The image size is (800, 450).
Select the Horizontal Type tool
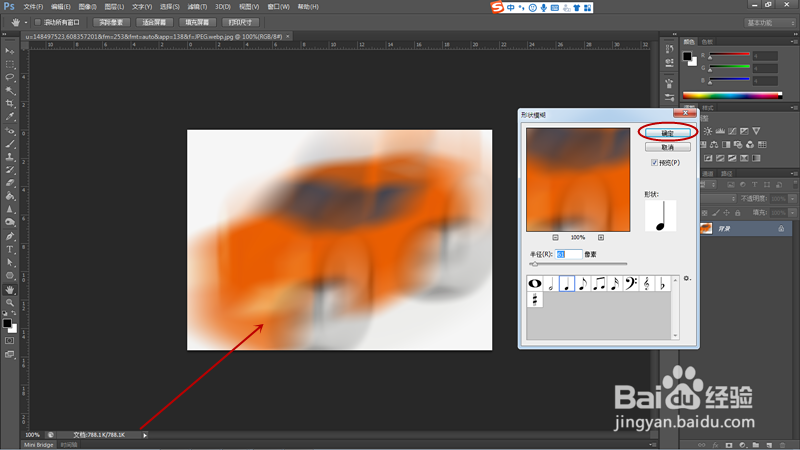pyautogui.click(x=10, y=249)
